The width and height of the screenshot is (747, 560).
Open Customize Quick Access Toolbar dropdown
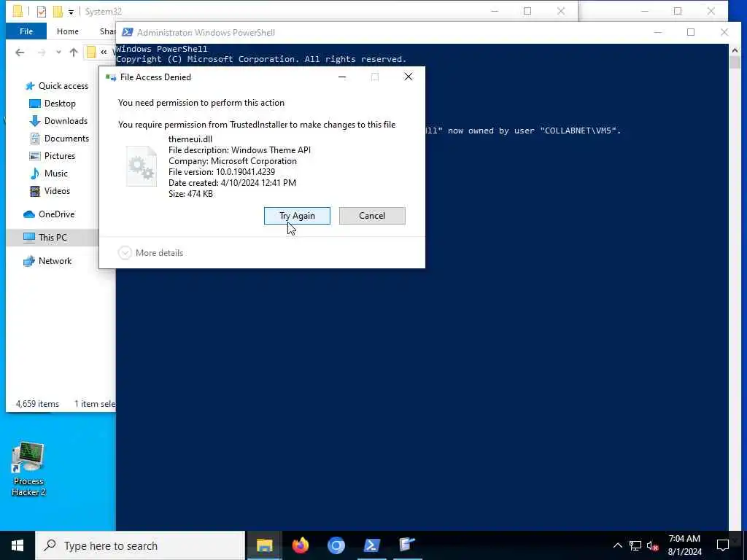click(71, 12)
